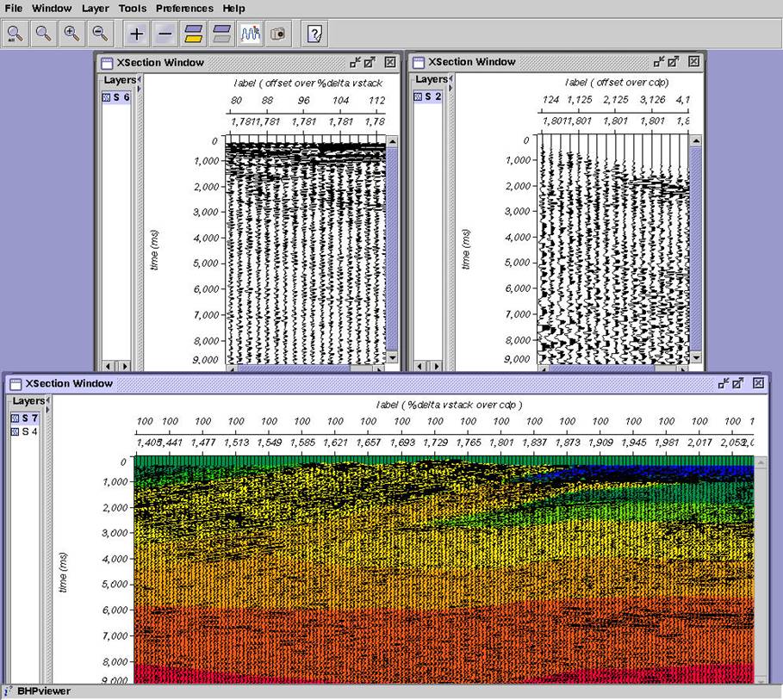Open the Tools menu
Screen dimensions: 783x700
click(133, 9)
